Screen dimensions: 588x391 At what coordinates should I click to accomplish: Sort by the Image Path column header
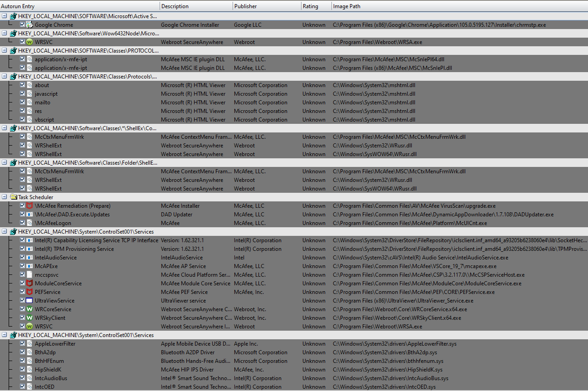[x=460, y=6]
